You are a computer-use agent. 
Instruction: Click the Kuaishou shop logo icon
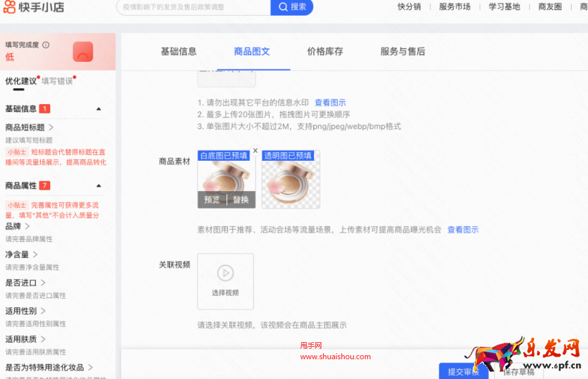(9, 7)
